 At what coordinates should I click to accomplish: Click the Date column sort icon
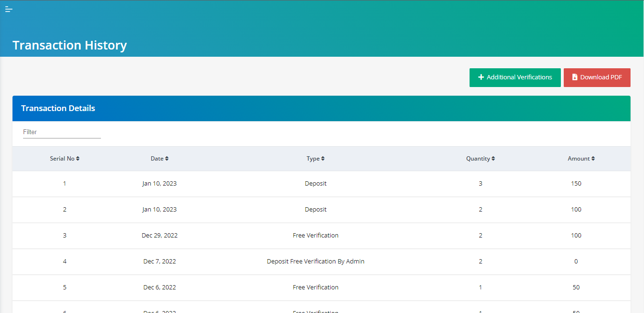(x=167, y=159)
